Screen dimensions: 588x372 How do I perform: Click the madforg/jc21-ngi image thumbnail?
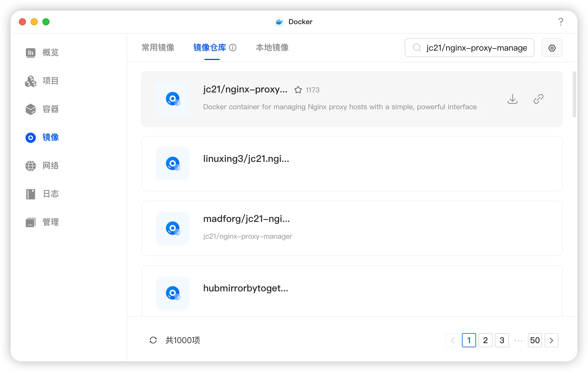[x=173, y=228]
